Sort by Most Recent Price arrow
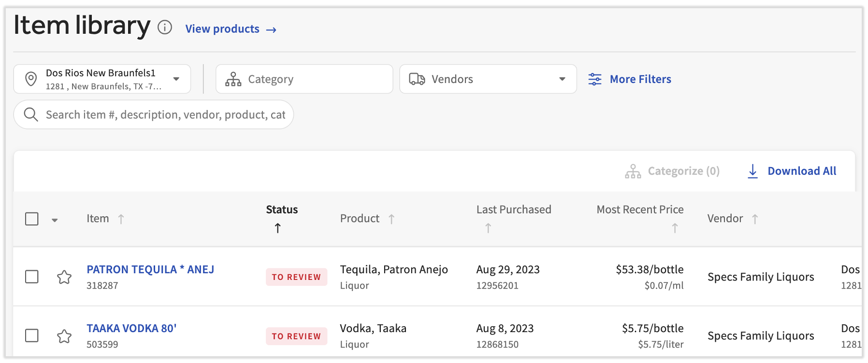Image resolution: width=868 pixels, height=363 pixels. coord(675,228)
